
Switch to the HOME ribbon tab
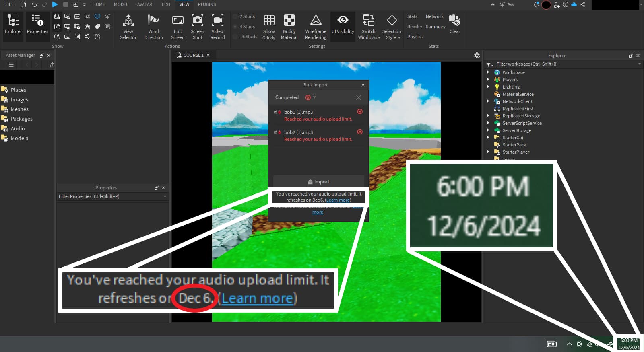click(99, 4)
